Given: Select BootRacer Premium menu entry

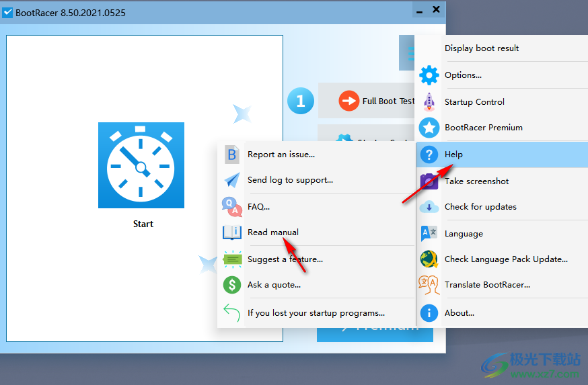Looking at the screenshot, I should pyautogui.click(x=502, y=128).
